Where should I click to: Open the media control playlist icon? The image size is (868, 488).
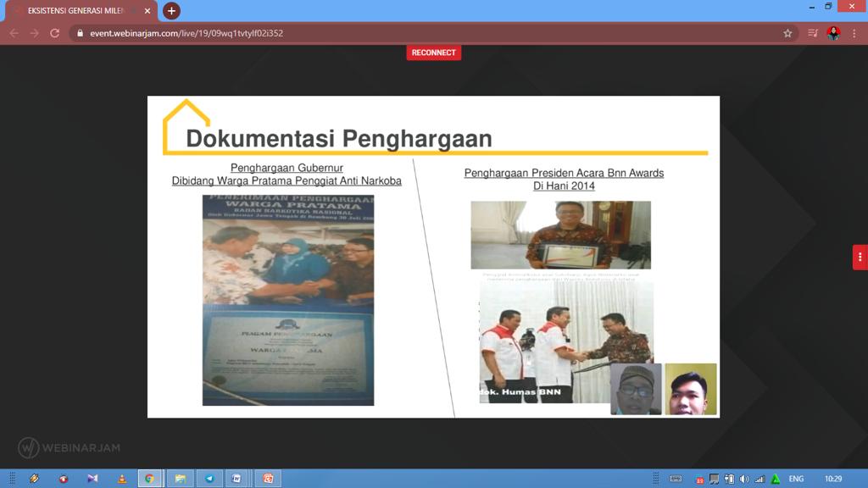click(x=813, y=33)
